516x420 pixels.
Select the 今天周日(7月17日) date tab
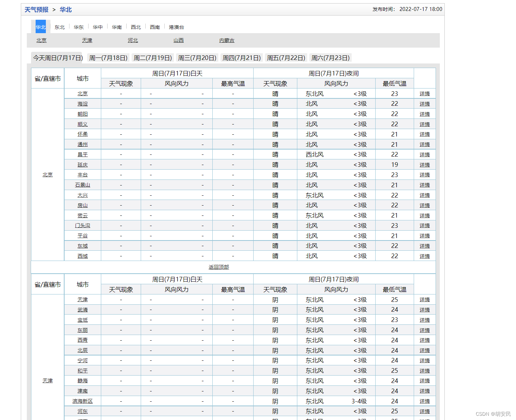[x=58, y=58]
